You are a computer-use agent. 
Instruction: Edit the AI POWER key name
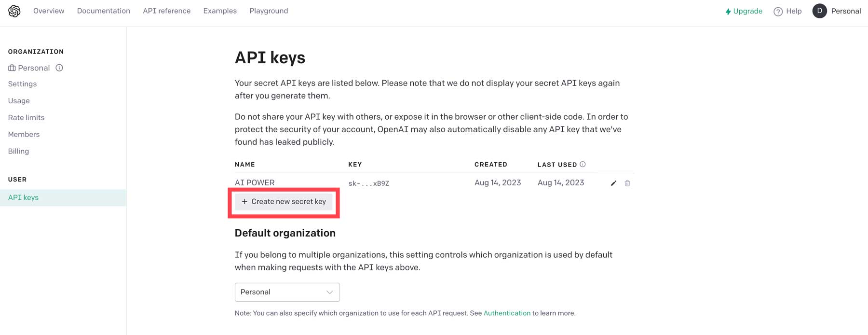click(613, 183)
